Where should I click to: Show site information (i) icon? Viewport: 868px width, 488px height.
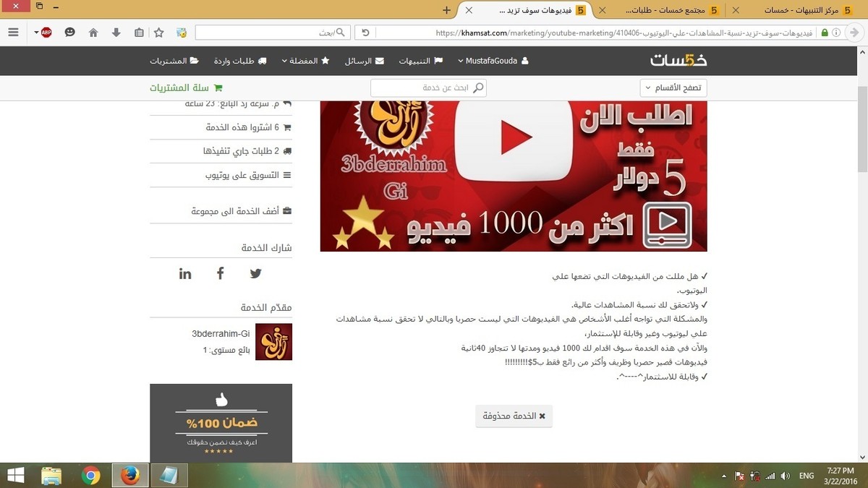[836, 33]
